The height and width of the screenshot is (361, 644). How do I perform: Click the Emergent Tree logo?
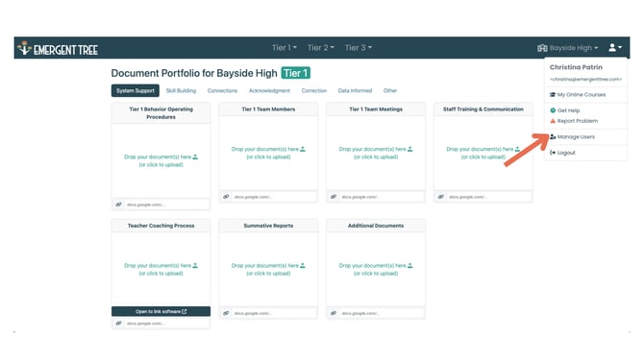58,48
